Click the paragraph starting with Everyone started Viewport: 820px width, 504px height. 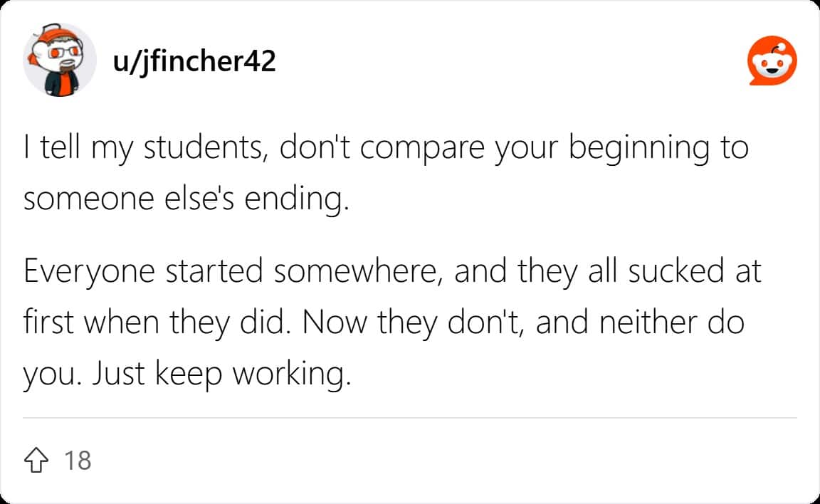pos(392,322)
